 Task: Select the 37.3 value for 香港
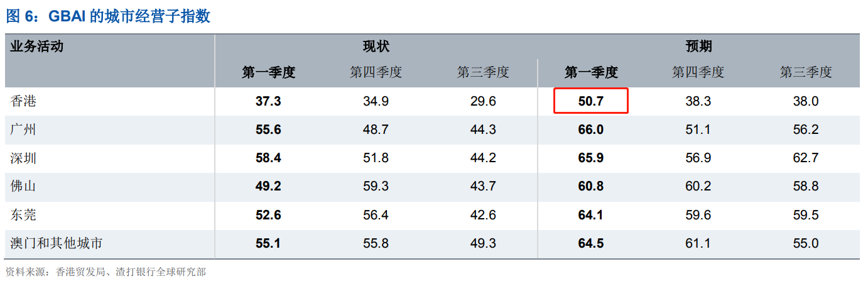pyautogui.click(x=268, y=101)
